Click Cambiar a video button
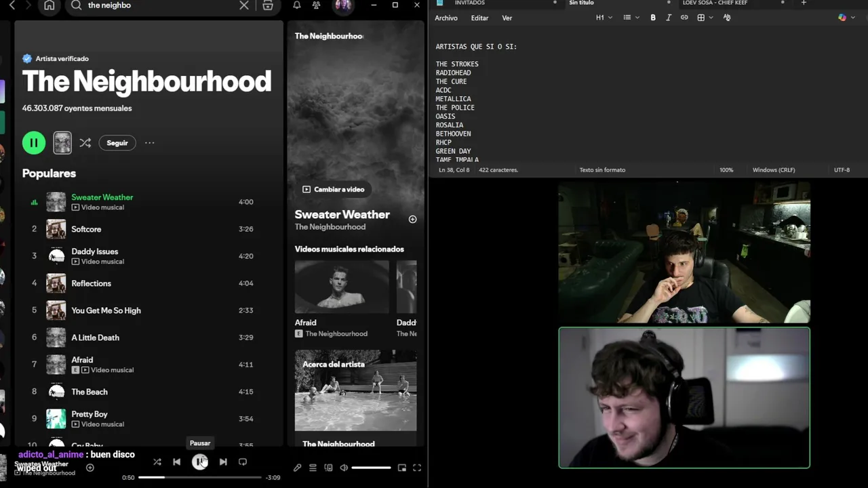 coord(334,189)
